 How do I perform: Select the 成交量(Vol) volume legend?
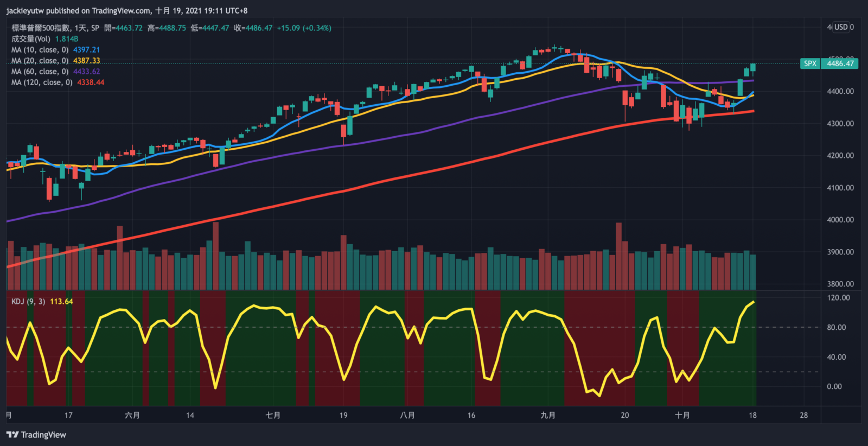[31, 39]
